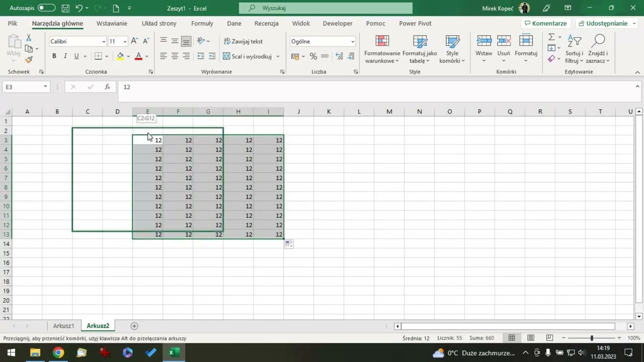The image size is (644, 362).
Task: Open Chrome from the Windows taskbar
Action: pyautogui.click(x=58, y=352)
